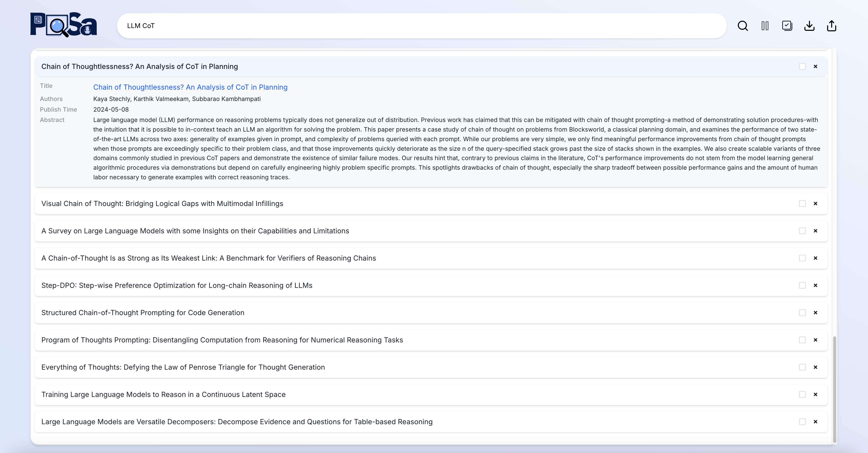This screenshot has width=868, height=453.
Task: Toggle the two-column layout icon
Action: click(765, 26)
